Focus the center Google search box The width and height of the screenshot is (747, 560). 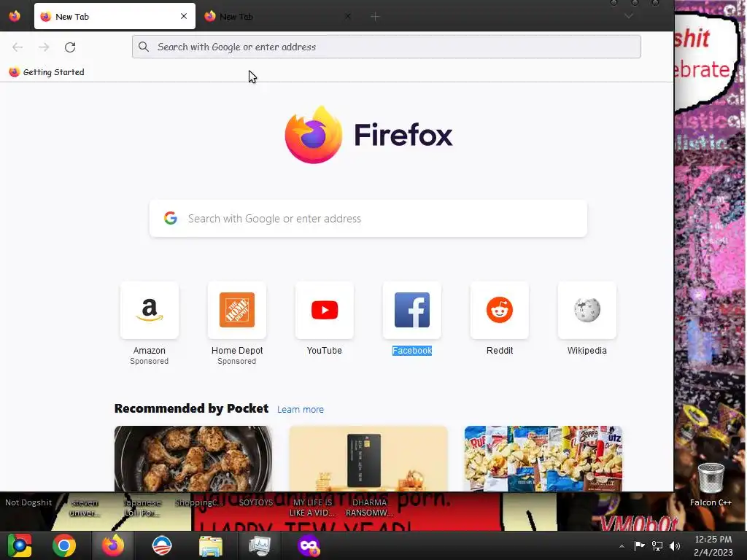click(368, 219)
